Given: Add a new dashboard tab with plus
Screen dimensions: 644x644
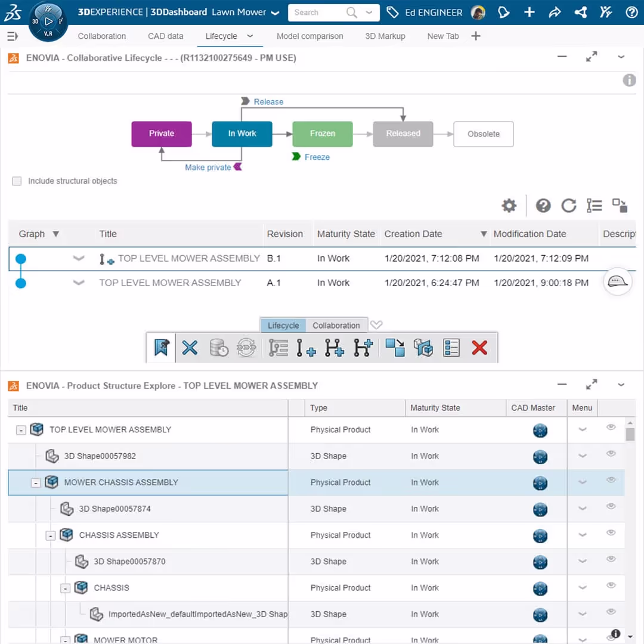Looking at the screenshot, I should click(476, 36).
